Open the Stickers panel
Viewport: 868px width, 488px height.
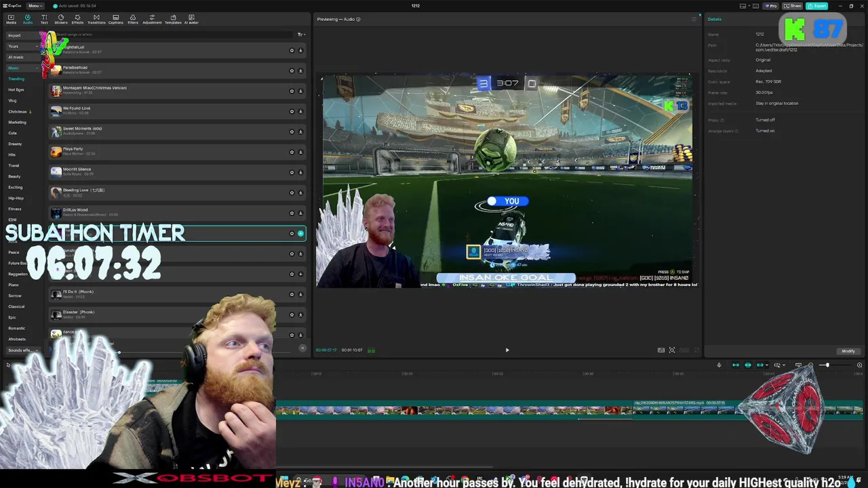pyautogui.click(x=61, y=19)
